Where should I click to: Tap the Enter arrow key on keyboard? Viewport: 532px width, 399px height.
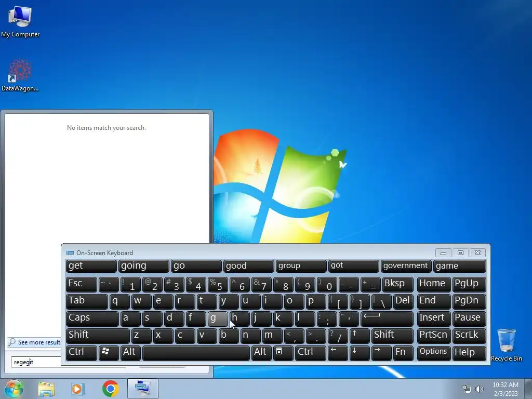(387, 318)
